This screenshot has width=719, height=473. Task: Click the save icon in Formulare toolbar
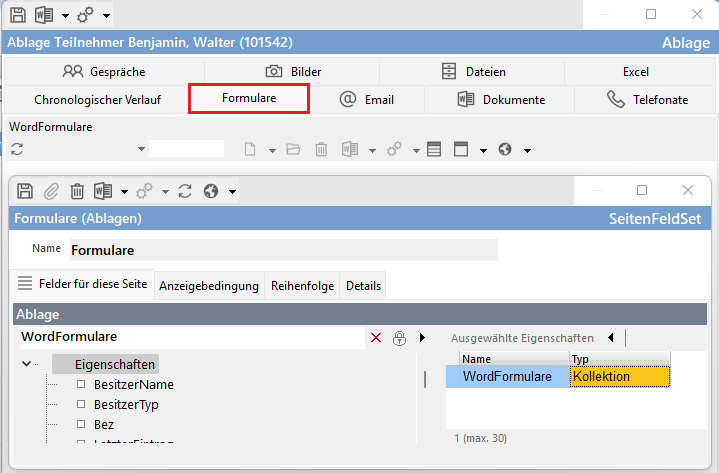[x=26, y=191]
